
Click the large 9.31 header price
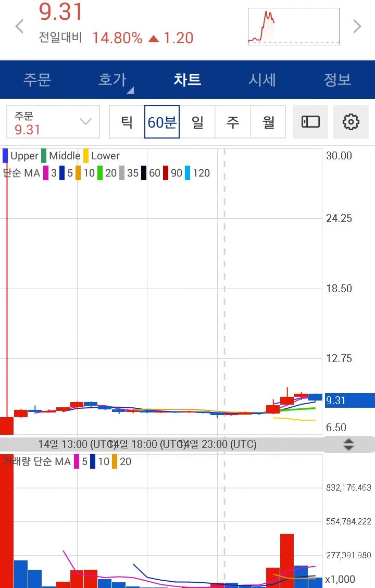60,11
